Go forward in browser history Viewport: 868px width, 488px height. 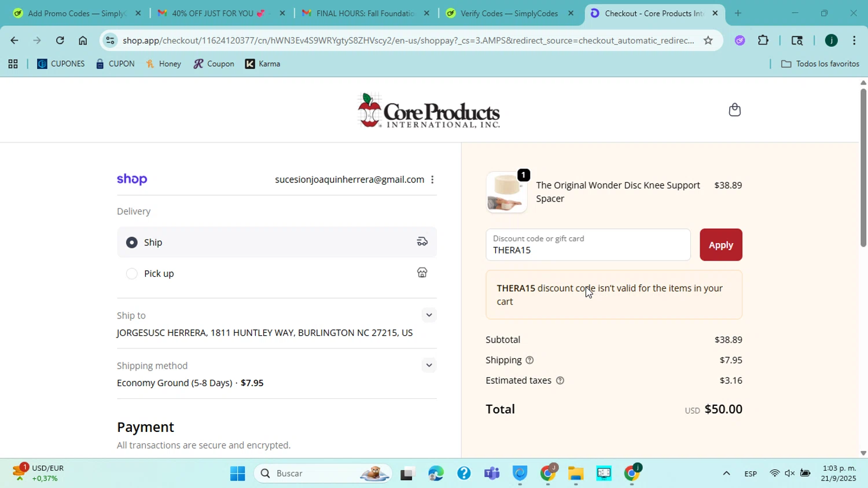37,40
